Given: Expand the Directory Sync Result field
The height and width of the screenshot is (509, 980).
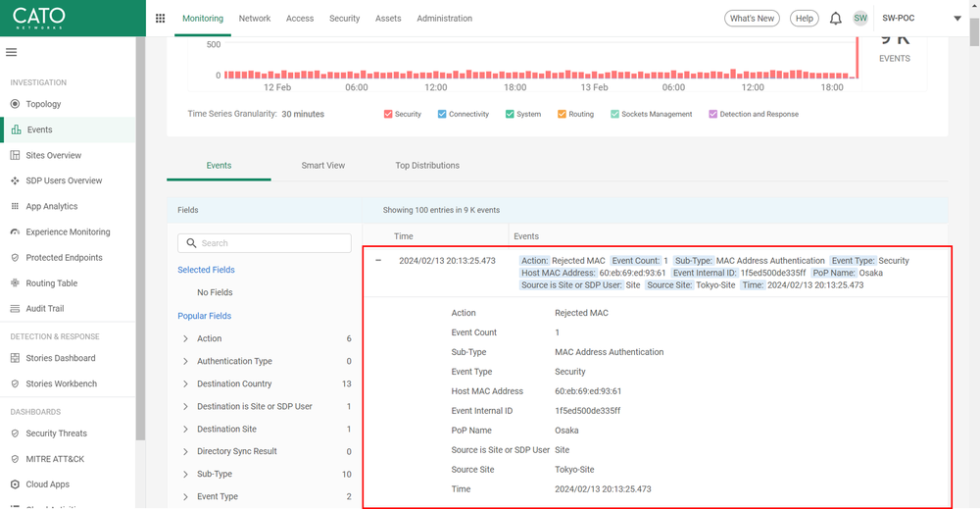Looking at the screenshot, I should pyautogui.click(x=185, y=451).
